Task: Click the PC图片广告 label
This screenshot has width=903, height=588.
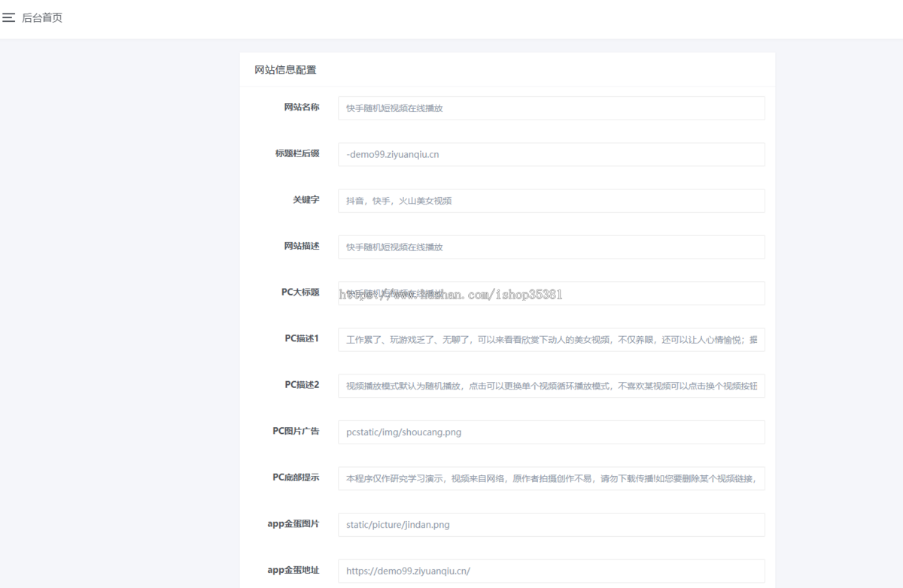Action: (x=296, y=432)
